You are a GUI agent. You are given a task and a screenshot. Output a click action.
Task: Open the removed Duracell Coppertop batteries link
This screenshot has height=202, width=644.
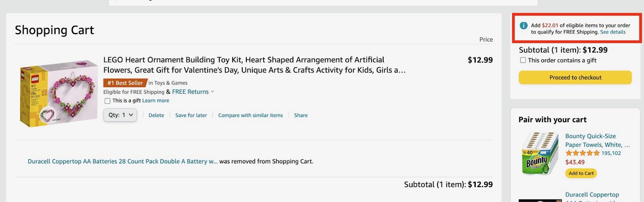122,161
